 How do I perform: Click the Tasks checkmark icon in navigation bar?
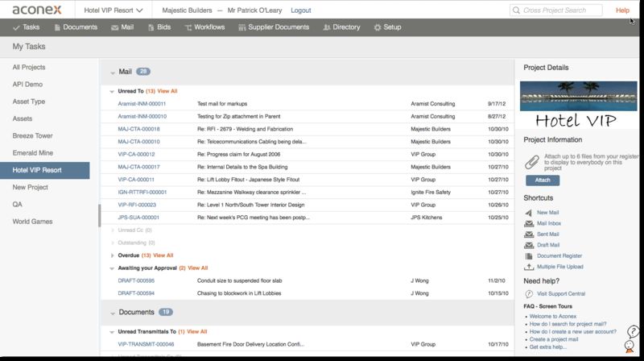(16, 27)
